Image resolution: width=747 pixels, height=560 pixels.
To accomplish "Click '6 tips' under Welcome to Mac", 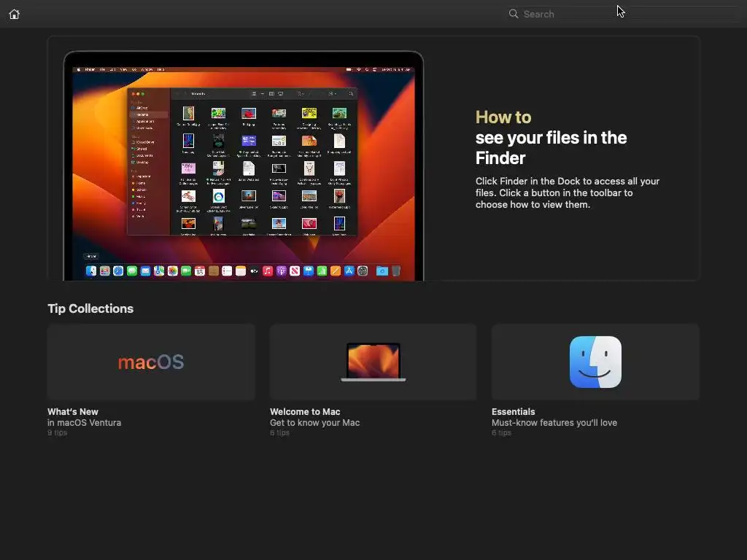I will tap(279, 433).
